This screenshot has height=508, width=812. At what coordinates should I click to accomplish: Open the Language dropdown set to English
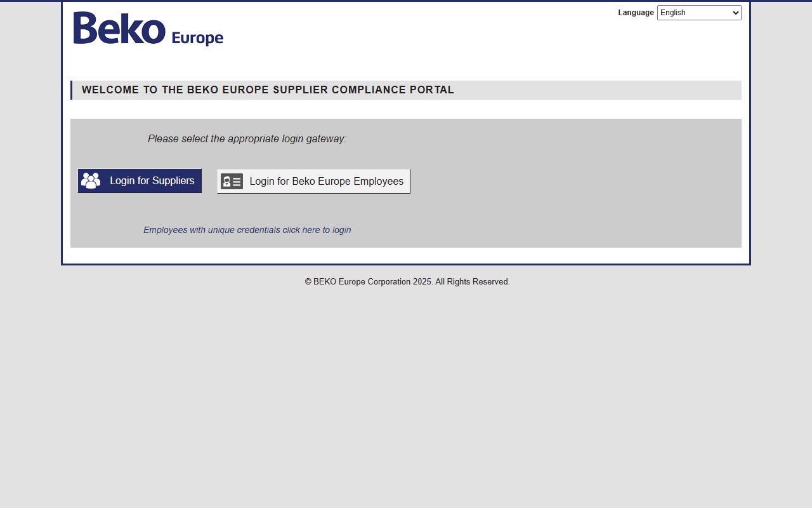point(699,13)
